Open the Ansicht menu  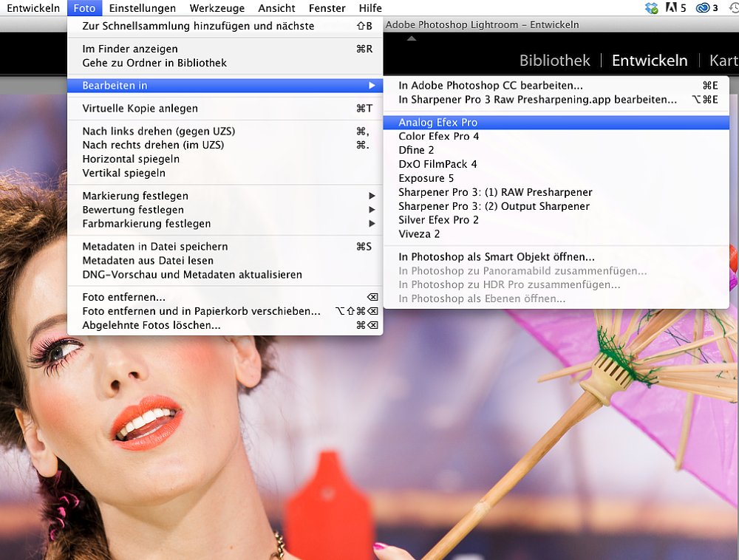(276, 8)
